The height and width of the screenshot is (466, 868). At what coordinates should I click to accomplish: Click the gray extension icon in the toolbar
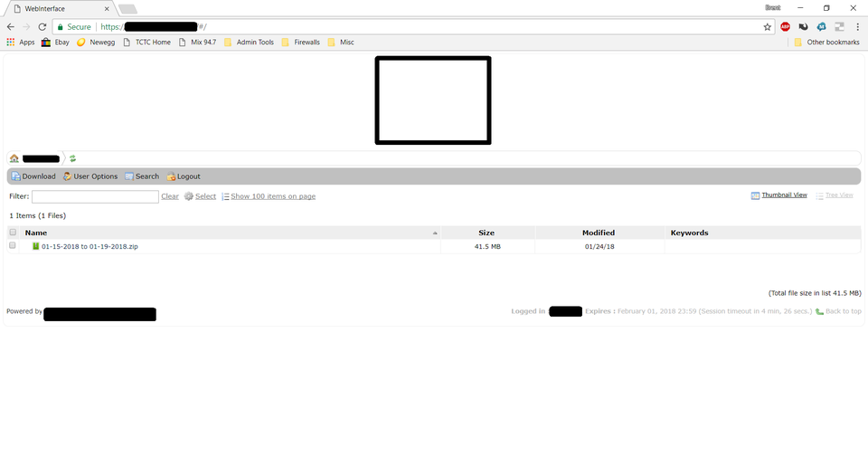point(839,26)
